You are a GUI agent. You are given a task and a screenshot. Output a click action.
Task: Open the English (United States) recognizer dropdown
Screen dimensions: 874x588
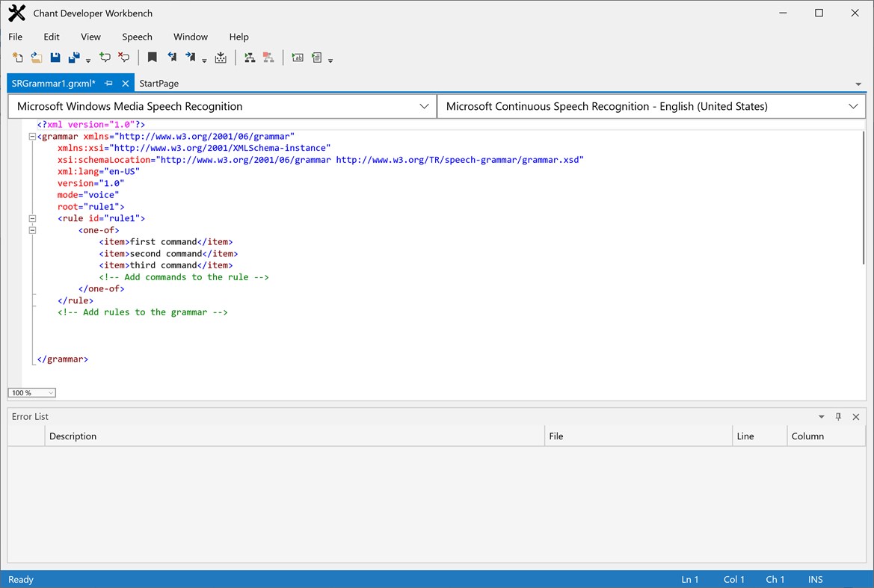pos(853,106)
